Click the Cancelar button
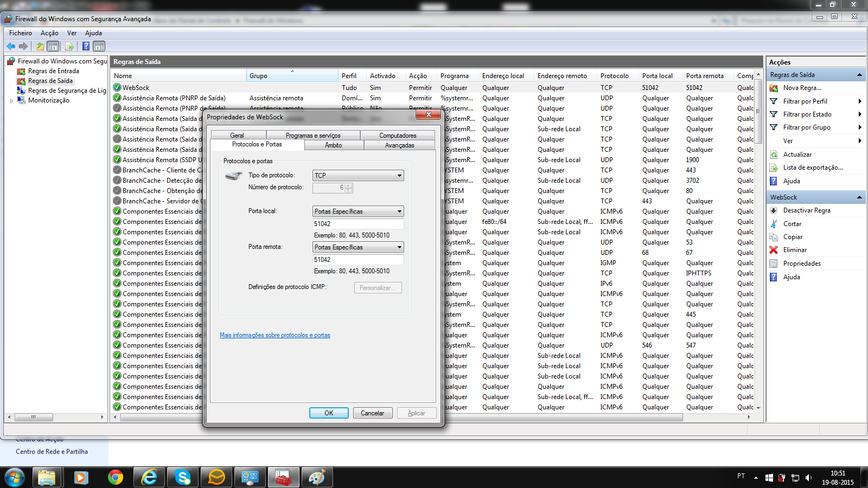The image size is (868, 488). tap(373, 413)
